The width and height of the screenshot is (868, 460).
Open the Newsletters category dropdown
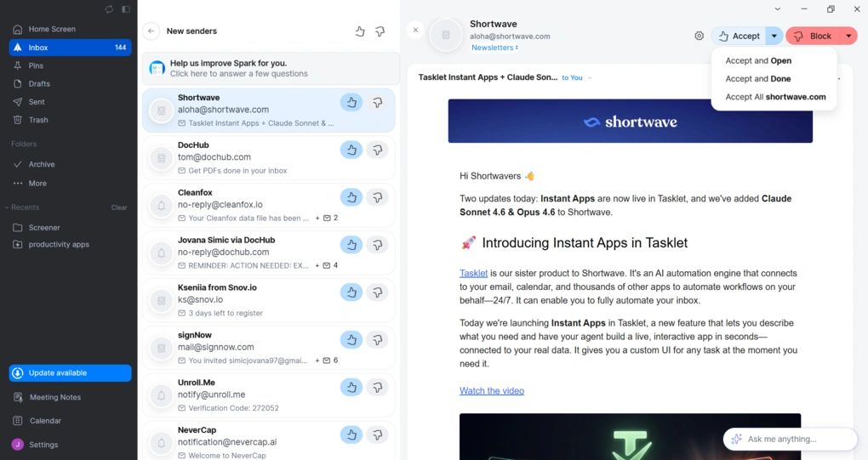[x=494, y=48]
